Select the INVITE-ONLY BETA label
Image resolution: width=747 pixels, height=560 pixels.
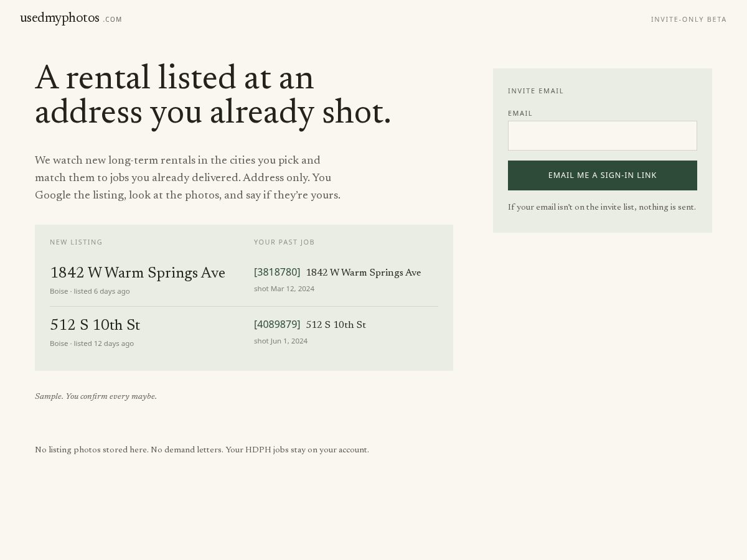click(688, 19)
